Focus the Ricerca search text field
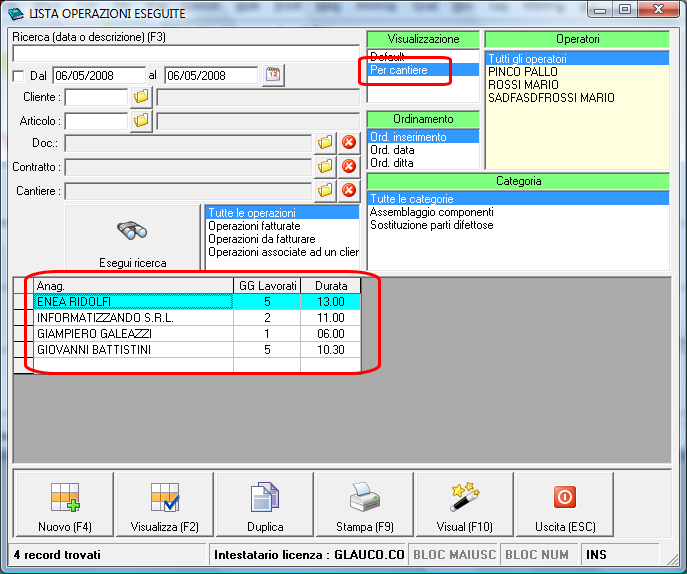This screenshot has height=574, width=687. (186, 54)
